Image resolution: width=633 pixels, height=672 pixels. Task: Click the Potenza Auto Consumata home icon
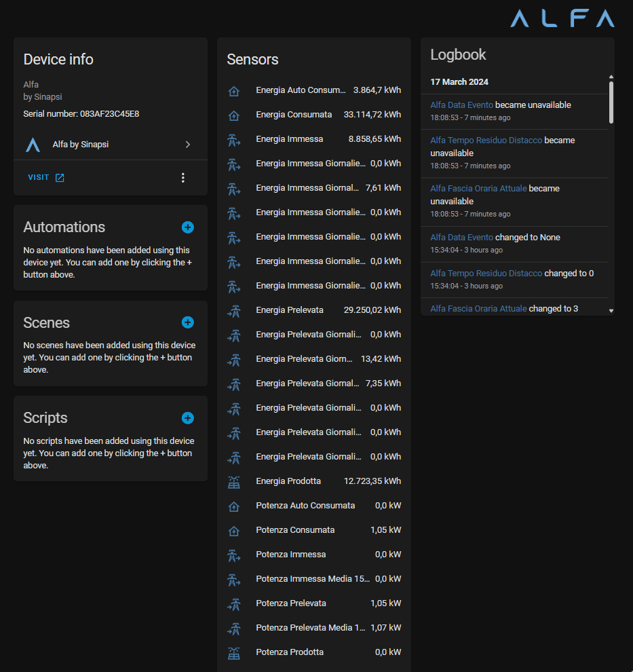[x=234, y=506]
